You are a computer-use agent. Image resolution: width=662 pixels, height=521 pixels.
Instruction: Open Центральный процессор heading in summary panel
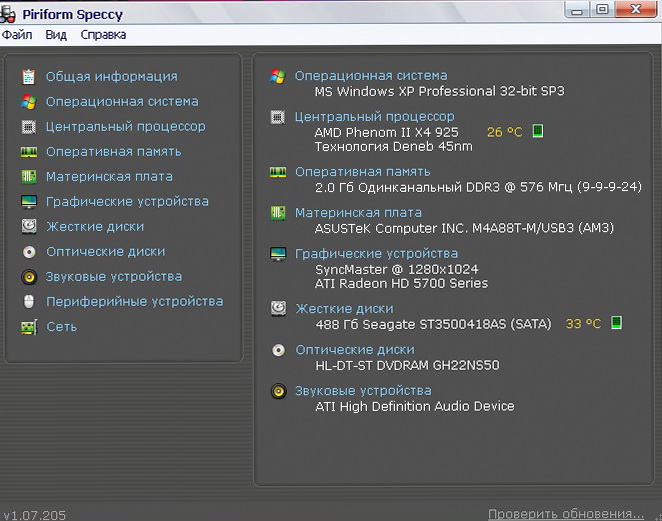pos(374,116)
